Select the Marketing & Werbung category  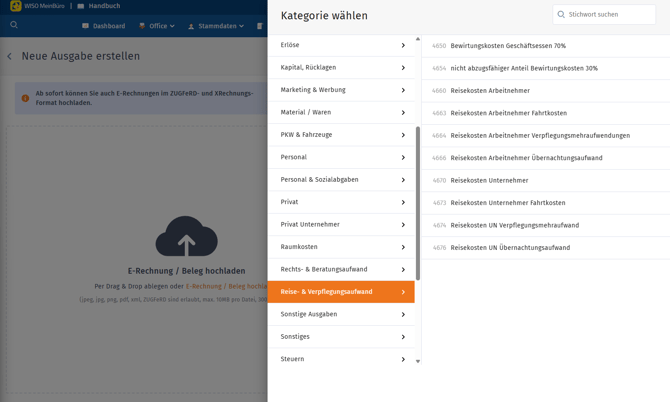tap(341, 90)
